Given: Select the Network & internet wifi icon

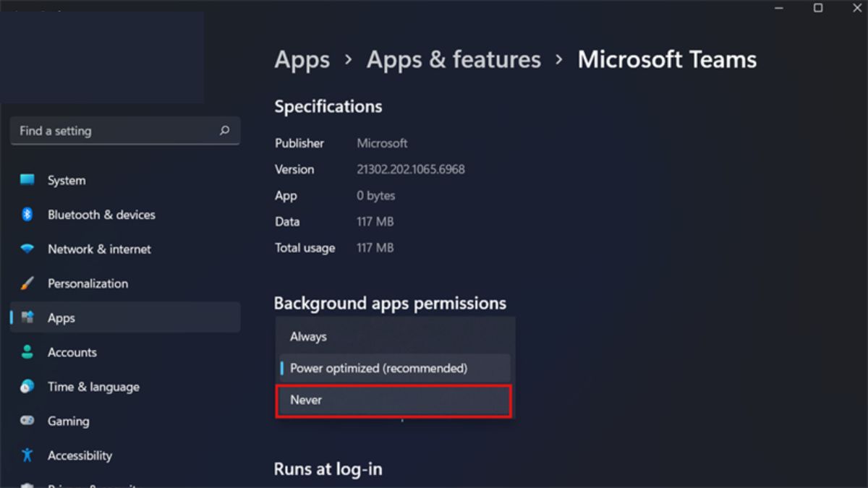Looking at the screenshot, I should (x=27, y=249).
